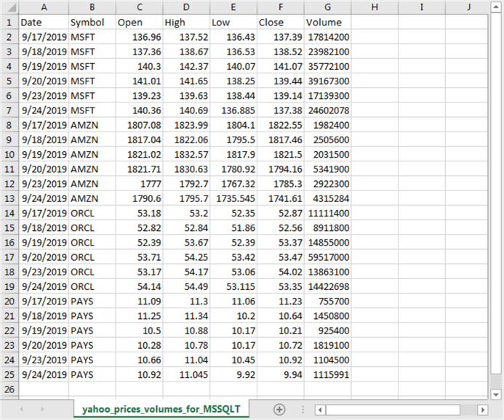The height and width of the screenshot is (420, 504).
Task: Click cell with Open value 136.96
Action: (x=139, y=37)
